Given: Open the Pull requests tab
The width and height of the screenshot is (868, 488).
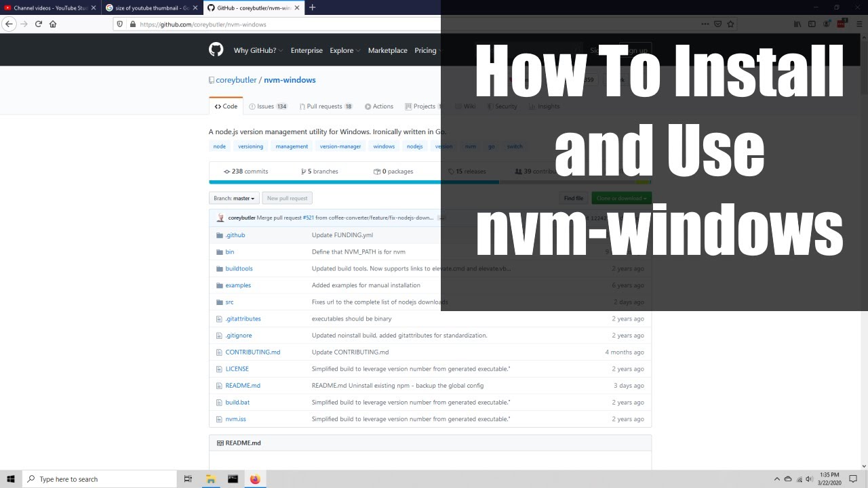Looking at the screenshot, I should point(326,106).
